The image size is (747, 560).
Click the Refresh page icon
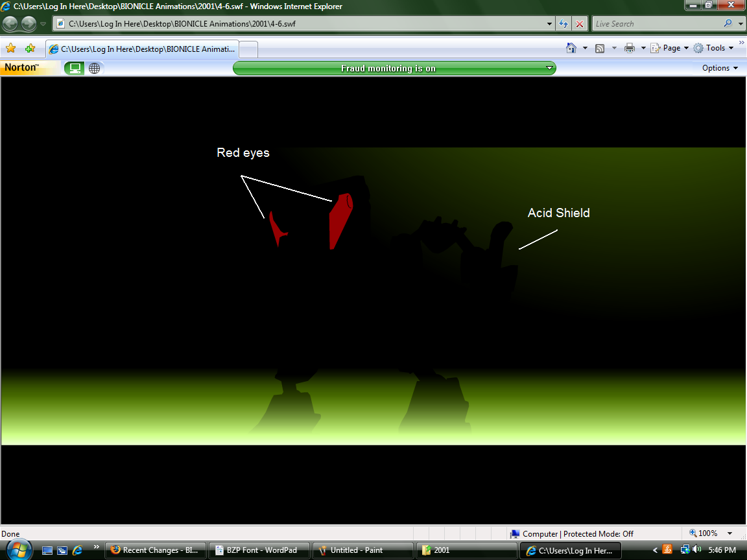[563, 23]
